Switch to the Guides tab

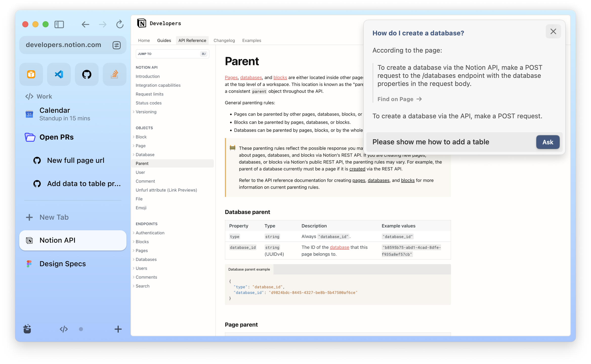coord(164,40)
